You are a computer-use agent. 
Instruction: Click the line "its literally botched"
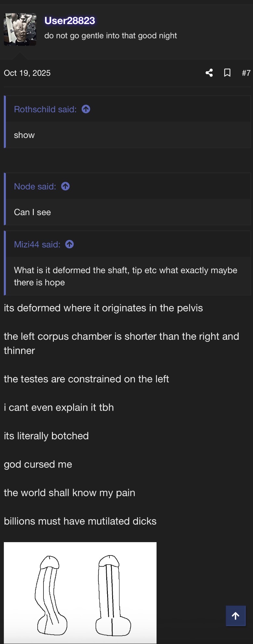click(x=46, y=436)
